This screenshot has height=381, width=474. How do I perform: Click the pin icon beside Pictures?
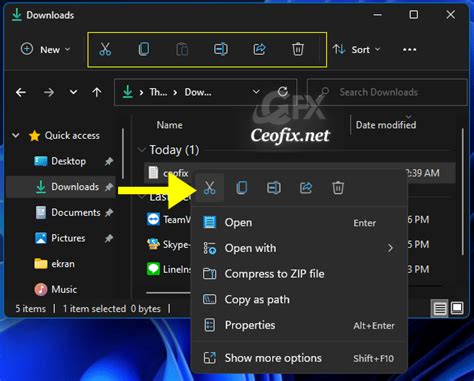pyautogui.click(x=109, y=238)
